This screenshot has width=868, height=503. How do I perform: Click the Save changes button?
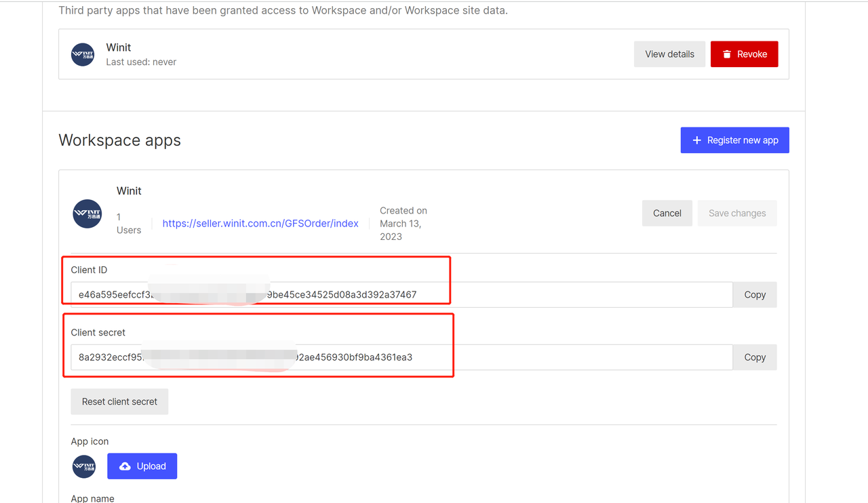click(x=736, y=213)
